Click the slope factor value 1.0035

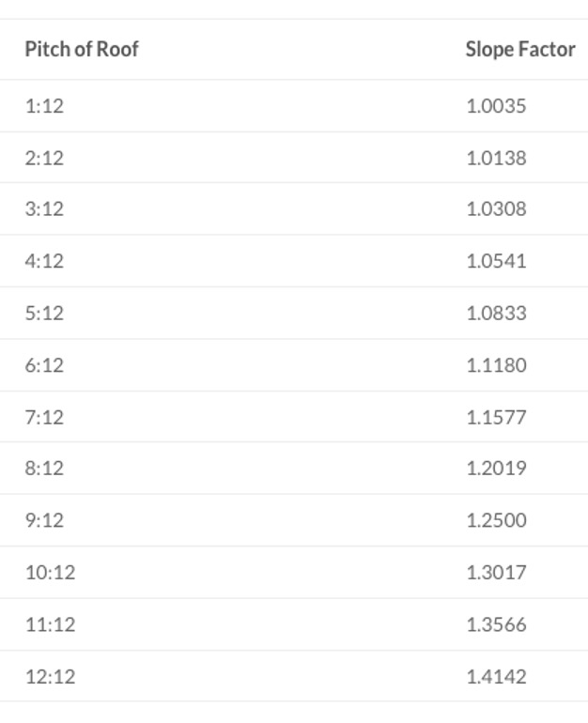click(x=496, y=106)
